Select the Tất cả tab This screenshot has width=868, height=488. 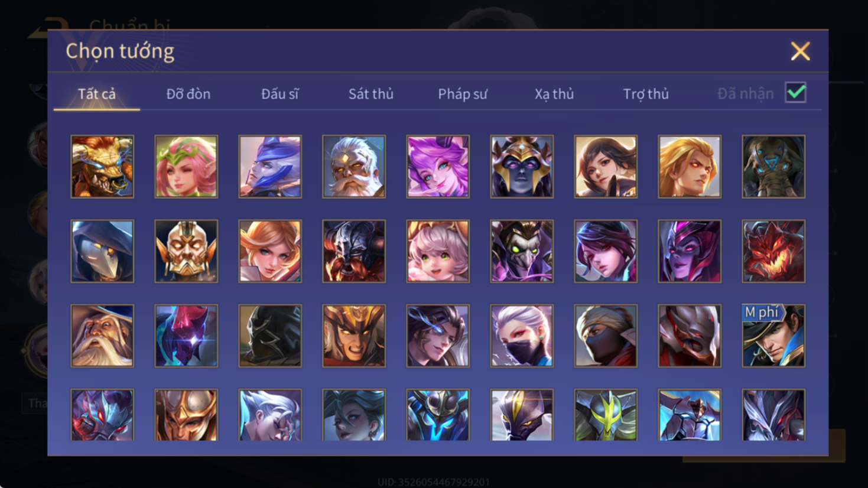point(97,94)
